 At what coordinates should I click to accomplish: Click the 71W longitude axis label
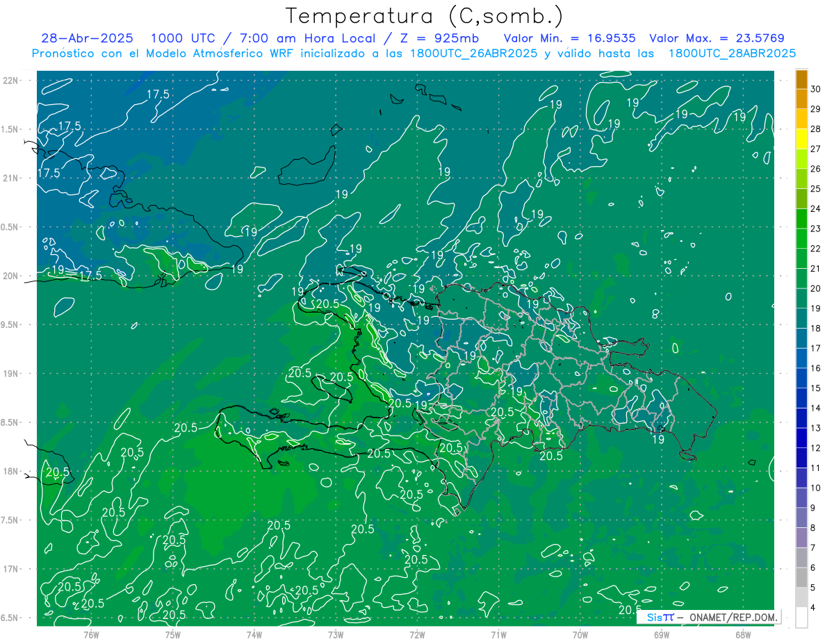(x=498, y=635)
